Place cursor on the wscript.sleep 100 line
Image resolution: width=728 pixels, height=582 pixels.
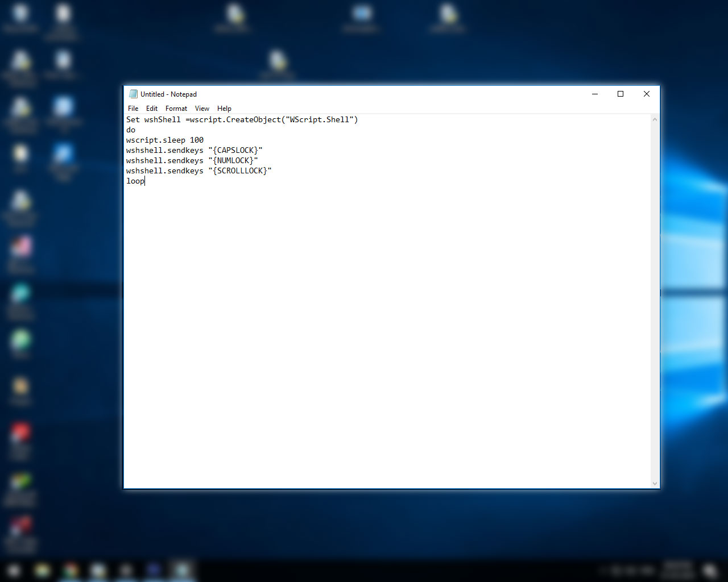coord(165,140)
